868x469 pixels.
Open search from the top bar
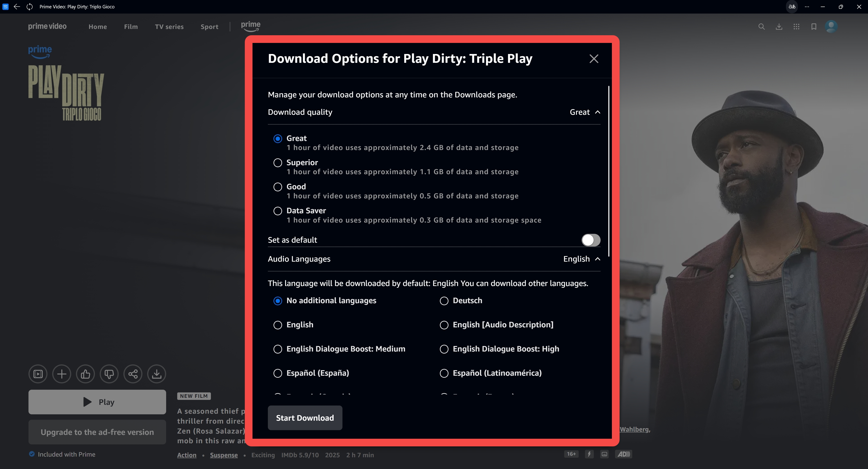coord(762,27)
